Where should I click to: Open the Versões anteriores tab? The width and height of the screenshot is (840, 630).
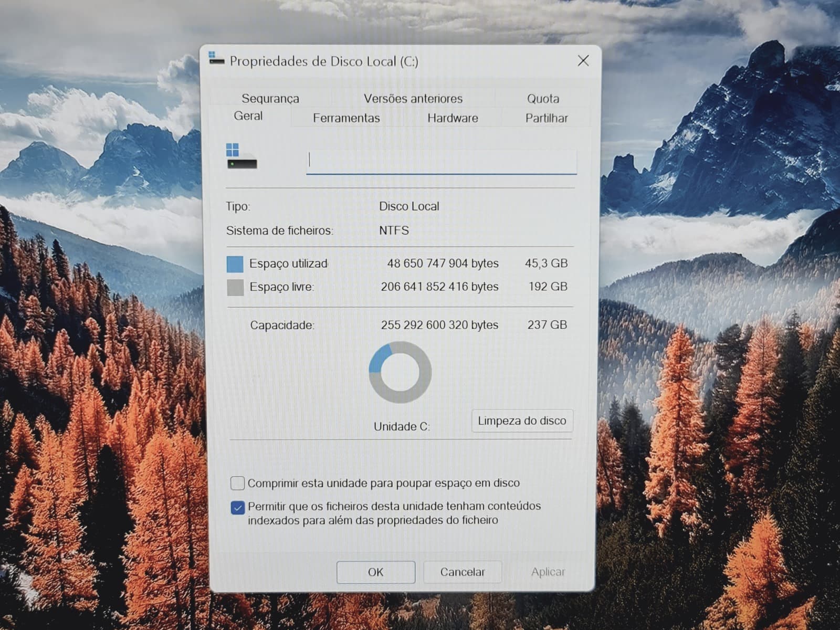(x=413, y=99)
